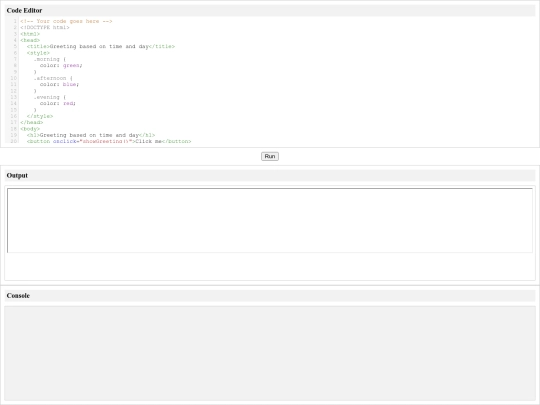Click the 'color: green;' line
The width and height of the screenshot is (540, 405).
point(61,65)
